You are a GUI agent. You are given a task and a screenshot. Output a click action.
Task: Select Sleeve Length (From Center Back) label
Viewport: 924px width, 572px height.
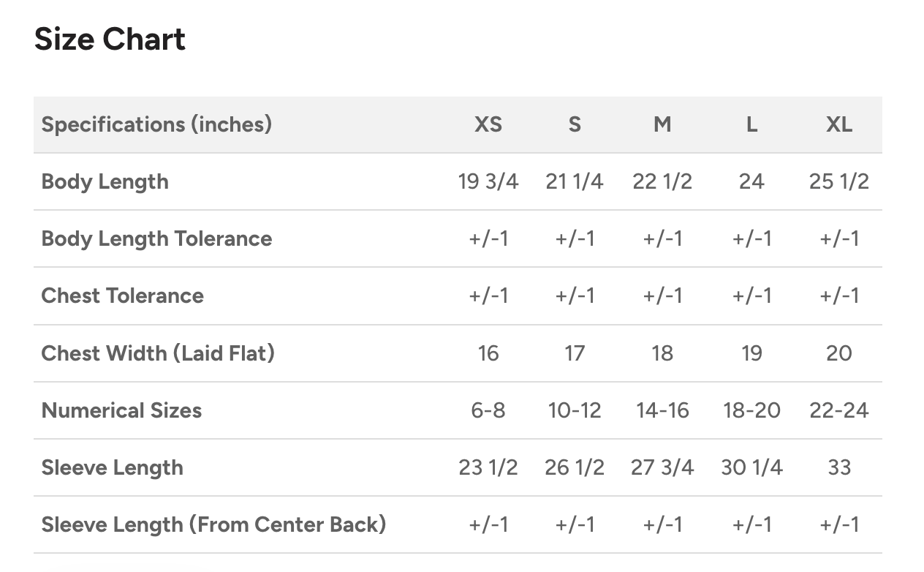coord(213,524)
